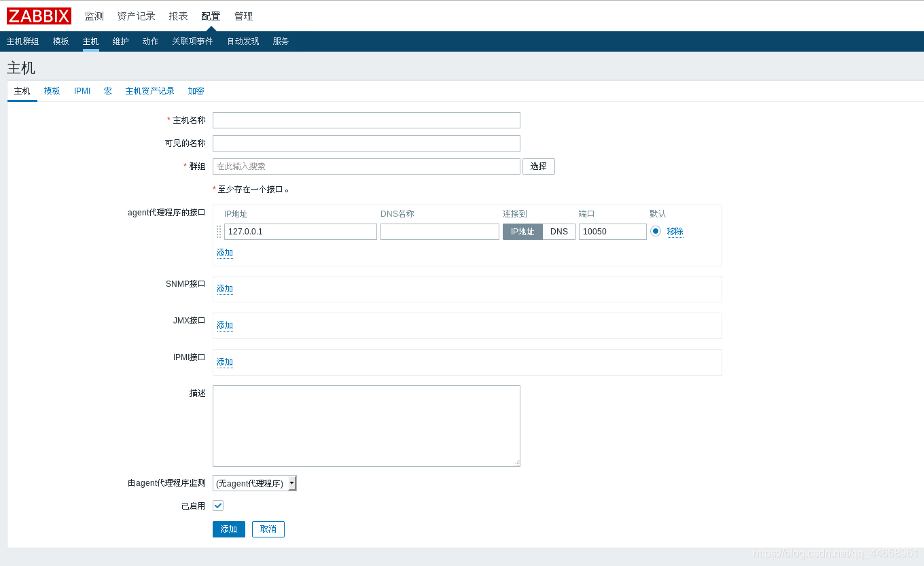
Task: Edit the port field 10050
Action: coord(613,232)
